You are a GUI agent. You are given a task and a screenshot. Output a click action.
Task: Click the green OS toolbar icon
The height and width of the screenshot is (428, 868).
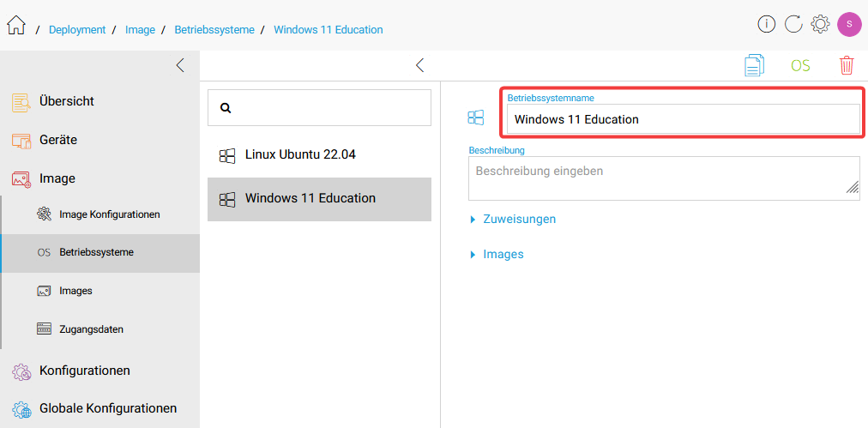coord(800,65)
